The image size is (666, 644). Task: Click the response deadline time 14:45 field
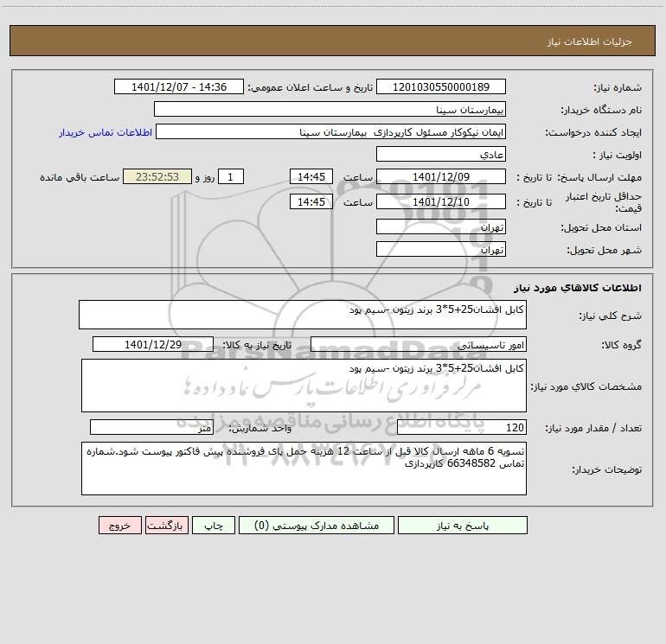point(311,176)
